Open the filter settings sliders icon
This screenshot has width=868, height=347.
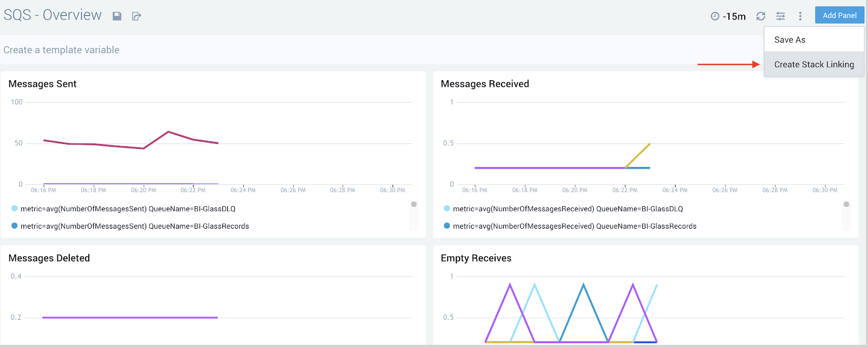coord(781,16)
